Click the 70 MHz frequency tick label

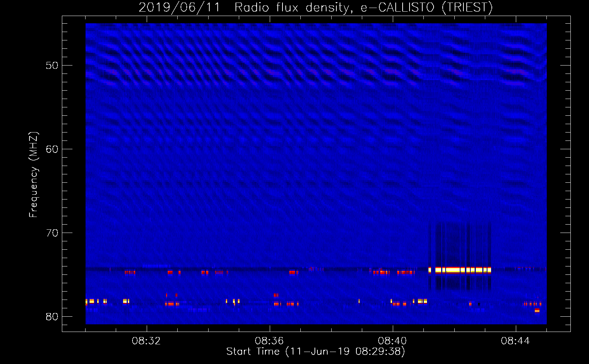(52, 233)
